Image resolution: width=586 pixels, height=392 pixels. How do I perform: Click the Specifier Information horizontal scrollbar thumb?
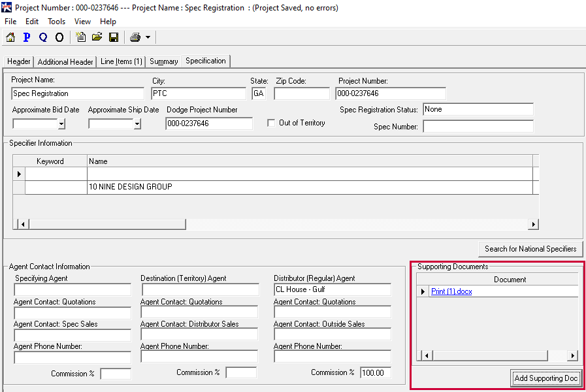[x=107, y=224]
